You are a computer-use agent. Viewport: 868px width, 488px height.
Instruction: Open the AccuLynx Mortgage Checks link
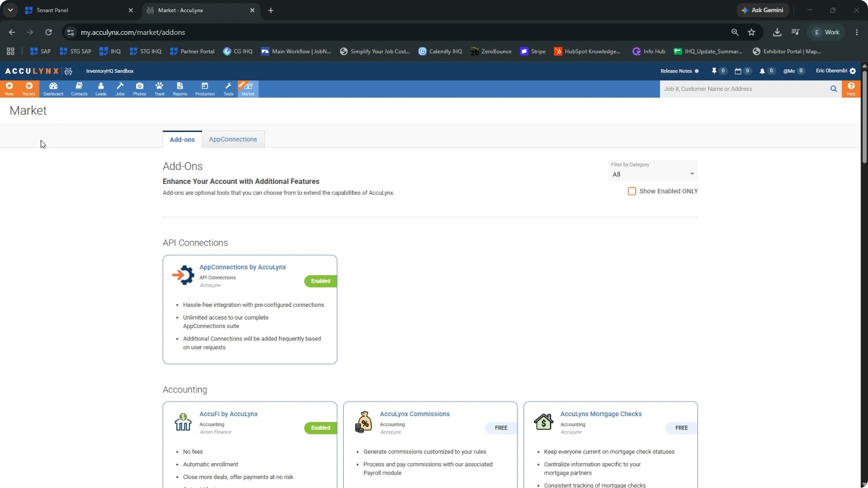[x=601, y=414]
